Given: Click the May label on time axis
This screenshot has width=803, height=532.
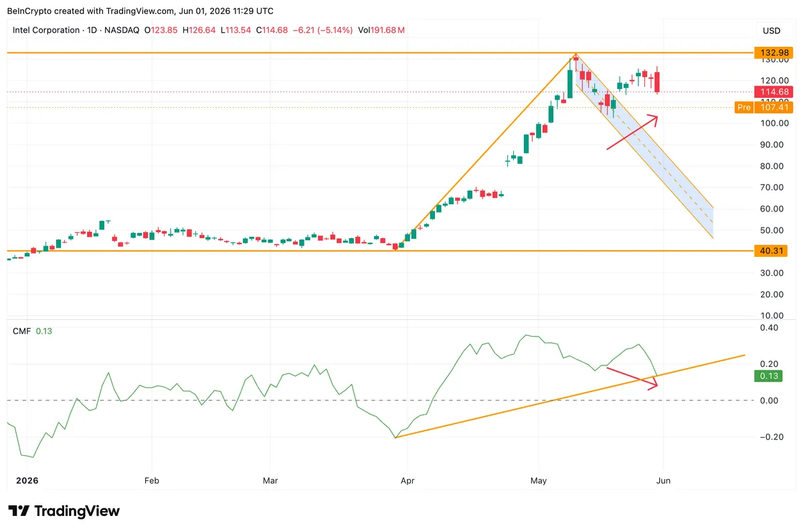Looking at the screenshot, I should (x=539, y=480).
